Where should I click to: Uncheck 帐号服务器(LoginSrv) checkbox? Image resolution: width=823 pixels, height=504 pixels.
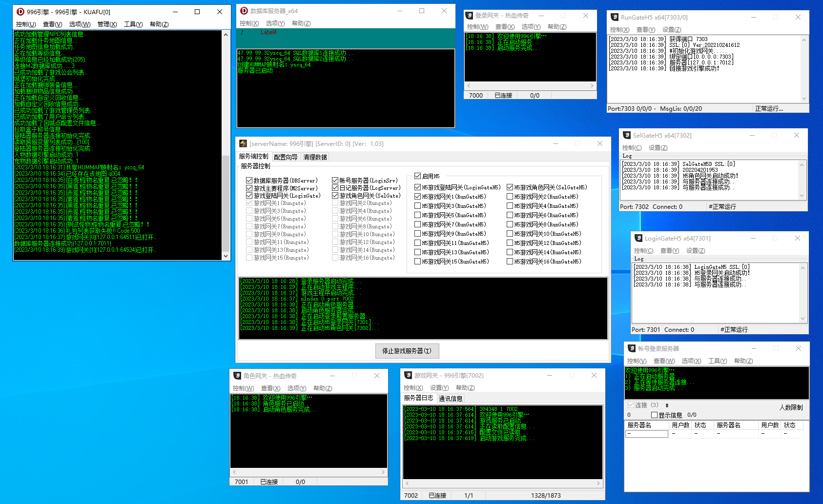[x=335, y=181]
